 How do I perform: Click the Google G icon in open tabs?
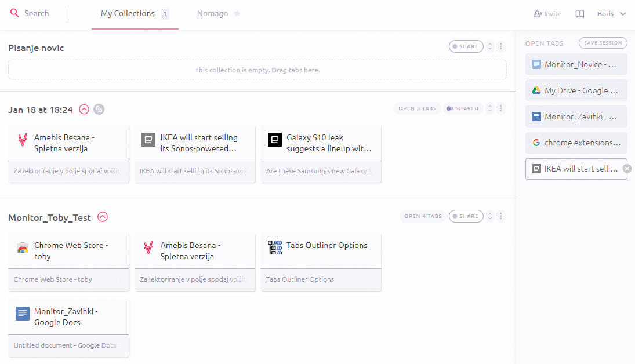536,143
